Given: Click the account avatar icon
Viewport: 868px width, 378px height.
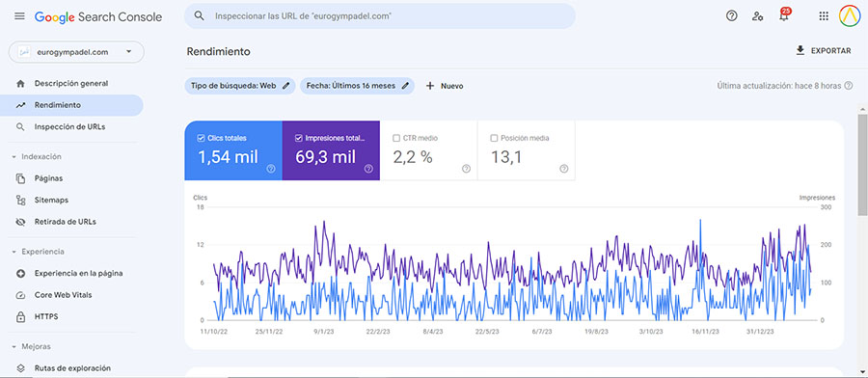Looking at the screenshot, I should (849, 16).
